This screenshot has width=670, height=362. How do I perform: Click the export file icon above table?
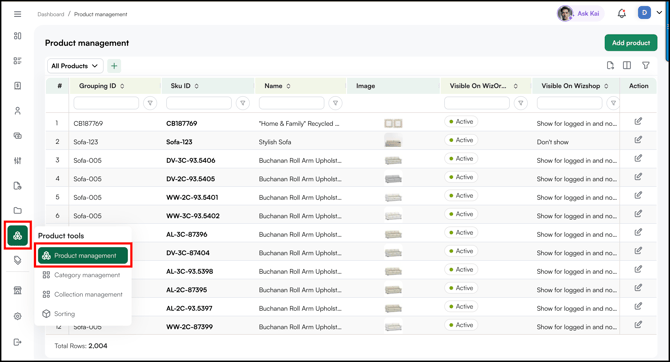pos(610,65)
